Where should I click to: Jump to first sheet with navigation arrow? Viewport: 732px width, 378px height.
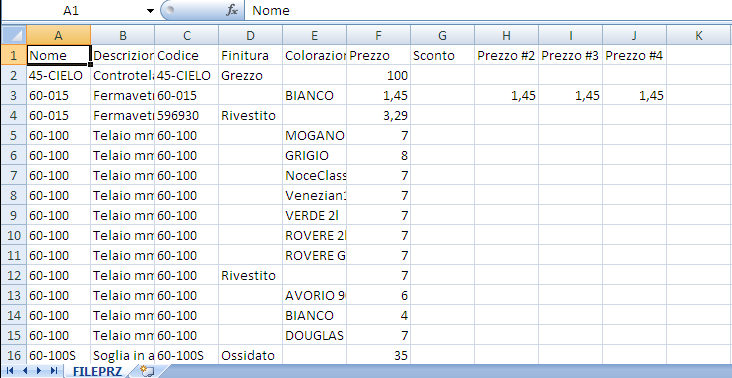click(10, 371)
